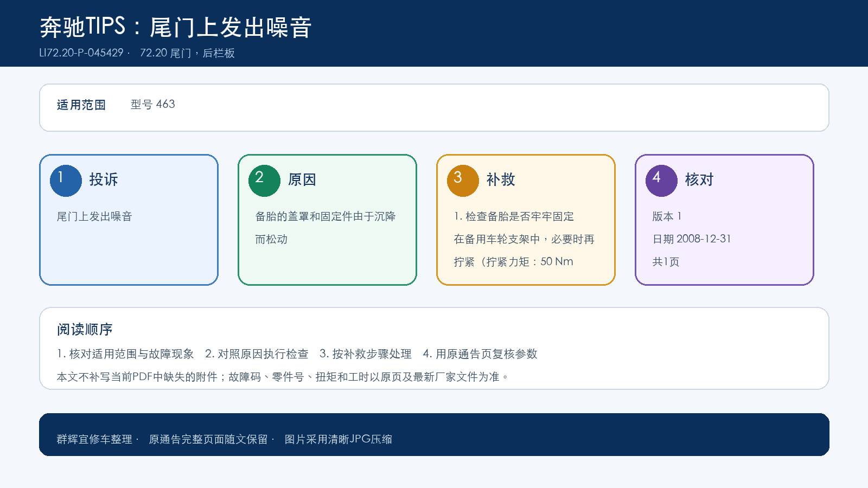Click the document code LI72.20-P-045429

tap(81, 53)
